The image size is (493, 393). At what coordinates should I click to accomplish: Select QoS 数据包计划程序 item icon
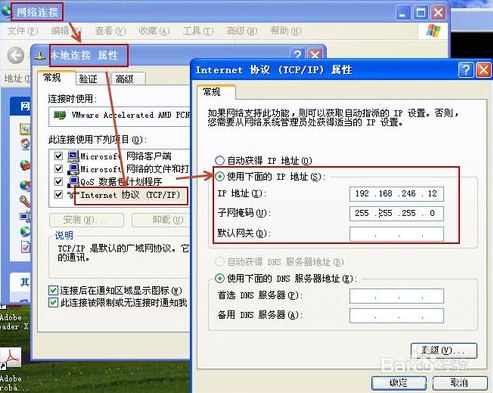tap(73, 182)
